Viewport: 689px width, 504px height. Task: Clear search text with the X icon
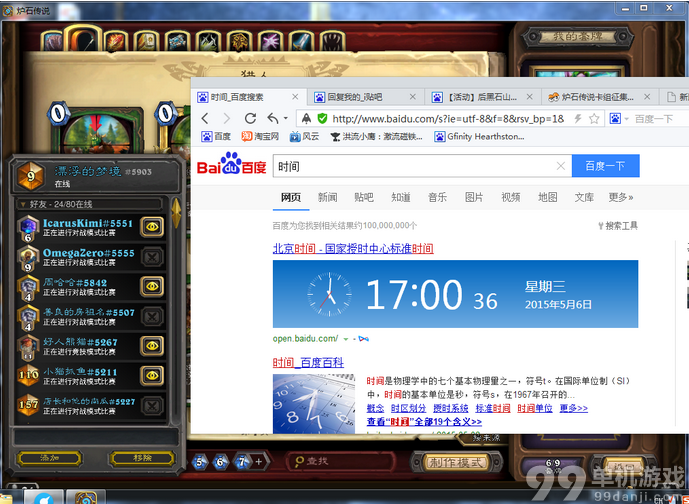[x=561, y=166]
